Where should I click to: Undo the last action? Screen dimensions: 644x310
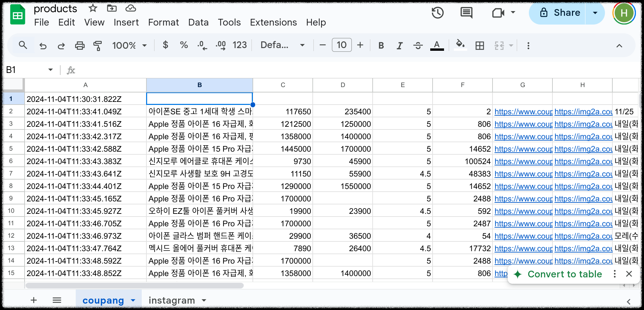pos(43,45)
